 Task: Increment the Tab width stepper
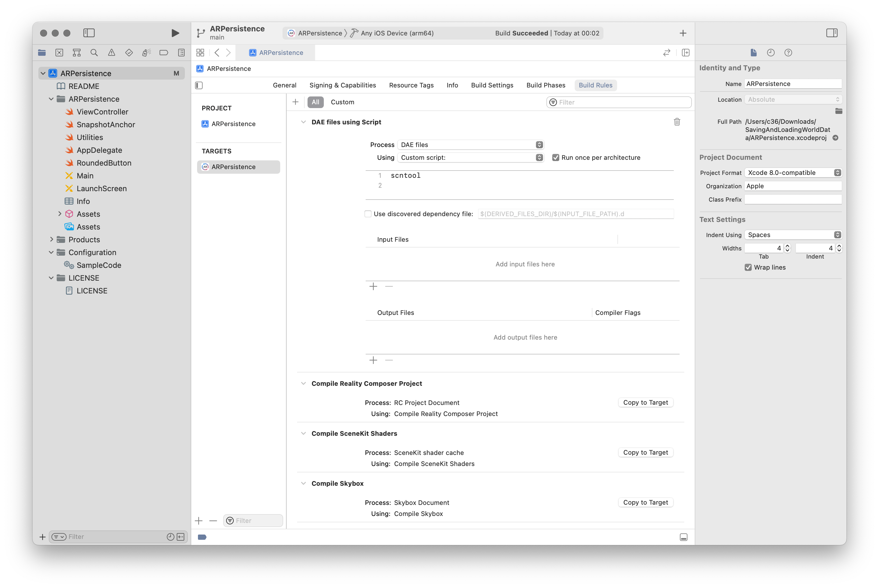point(787,246)
